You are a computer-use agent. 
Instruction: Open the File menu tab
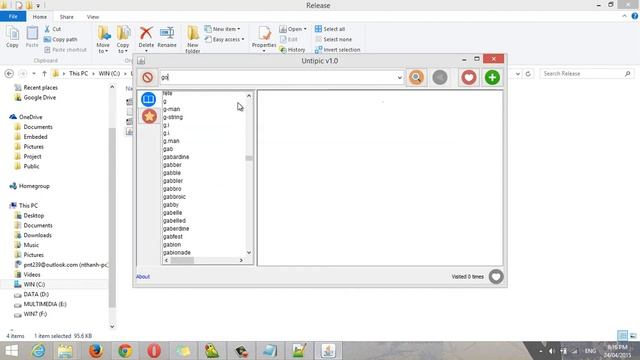click(13, 16)
